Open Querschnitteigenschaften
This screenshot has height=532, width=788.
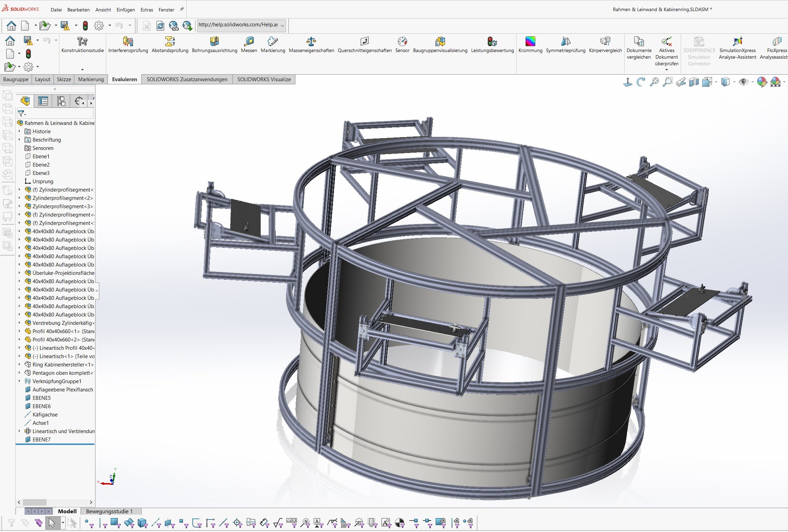364,45
